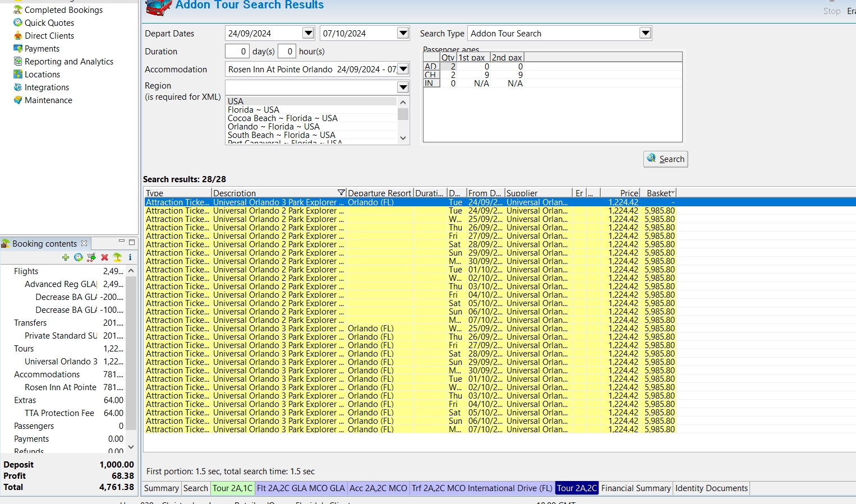Viewport: 856px width, 504px height.
Task: Open the first Depart Dates dropdown
Action: [x=308, y=33]
